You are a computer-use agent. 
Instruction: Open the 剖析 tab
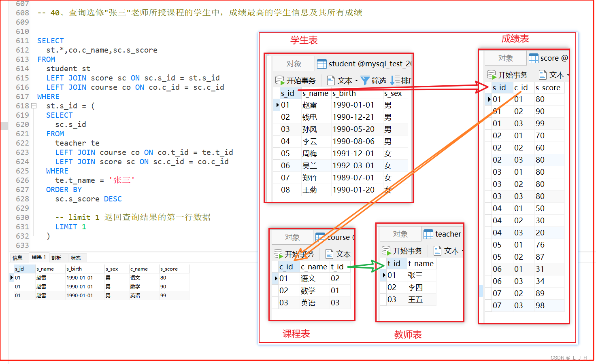(x=56, y=258)
